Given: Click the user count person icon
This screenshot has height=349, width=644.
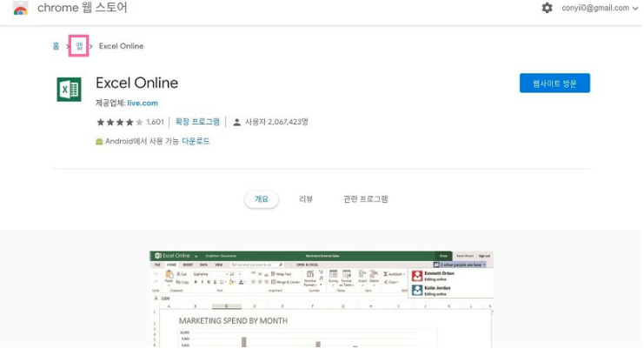Looking at the screenshot, I should (236, 122).
